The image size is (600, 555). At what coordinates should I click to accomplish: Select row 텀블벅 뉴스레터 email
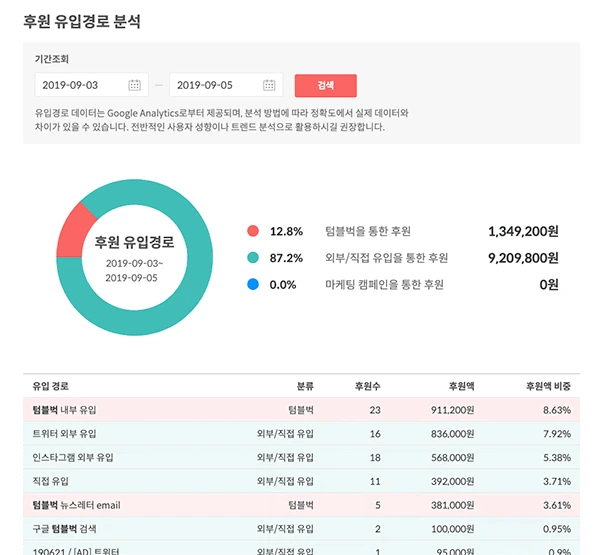tap(302, 505)
